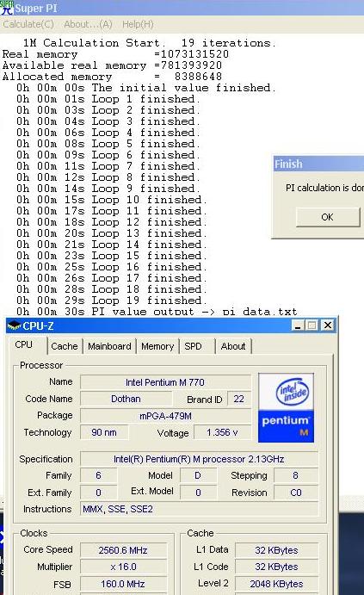Click the Core Speed value 2560.6 MHz
364x595 pixels.
click(x=123, y=550)
